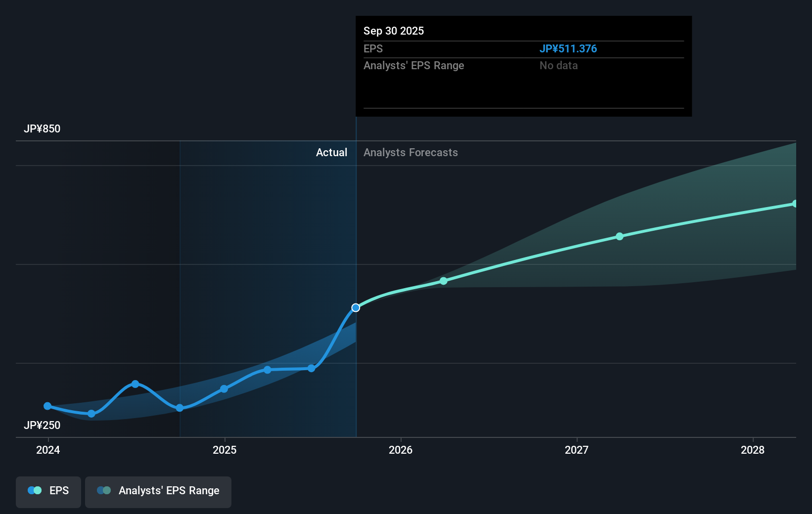812x514 pixels.
Task: Click the JP¥511.376 EPS value link
Action: [568, 48]
